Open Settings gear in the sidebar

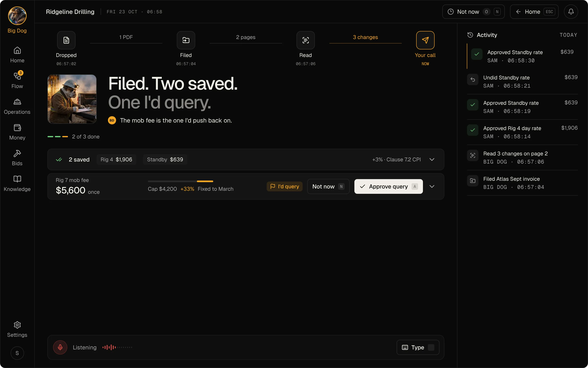point(17,329)
